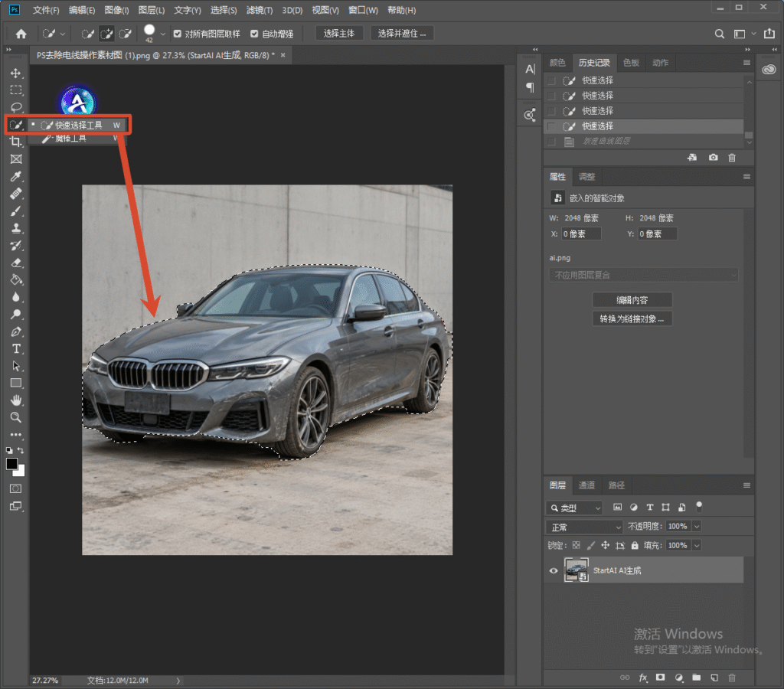Create new snapshot with camera icon
This screenshot has height=689, width=784.
(x=713, y=158)
